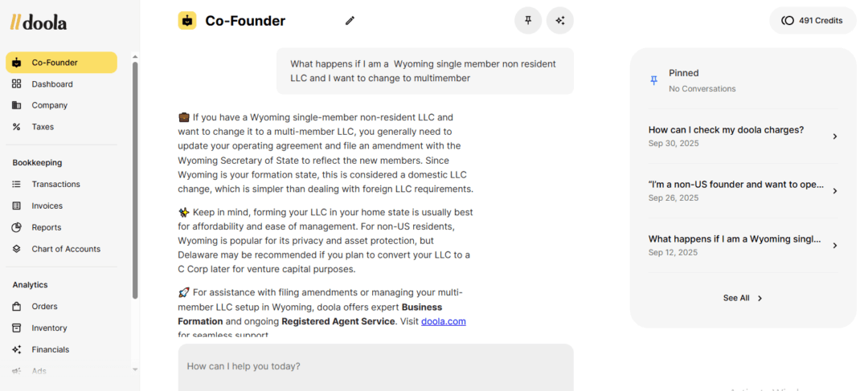Click the 491 Credits button
The height and width of the screenshot is (391, 868).
coord(812,21)
